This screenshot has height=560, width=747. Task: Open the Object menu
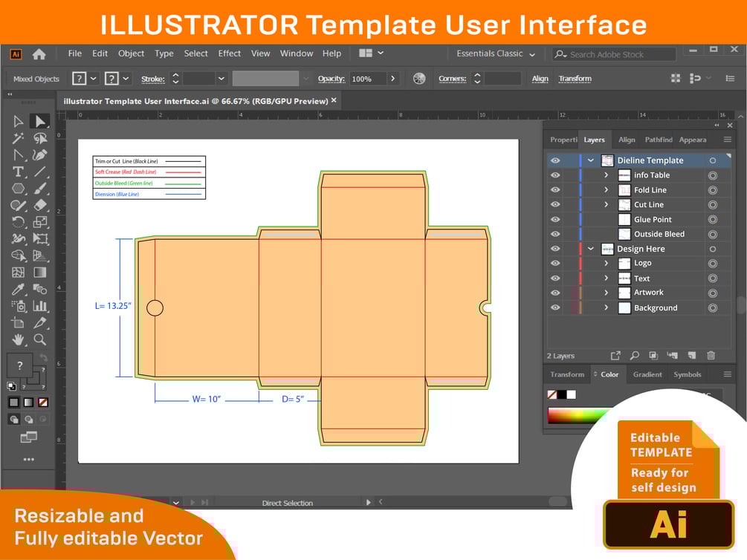click(131, 53)
